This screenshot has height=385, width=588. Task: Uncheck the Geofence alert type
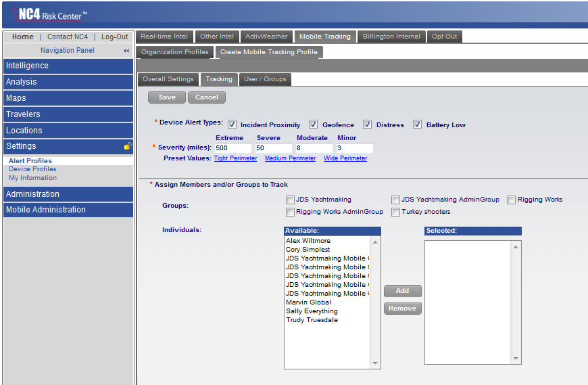coord(313,124)
